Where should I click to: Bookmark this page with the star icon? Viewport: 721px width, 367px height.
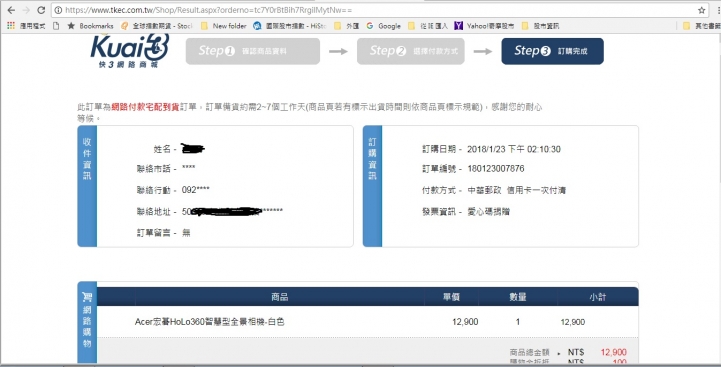click(701, 10)
